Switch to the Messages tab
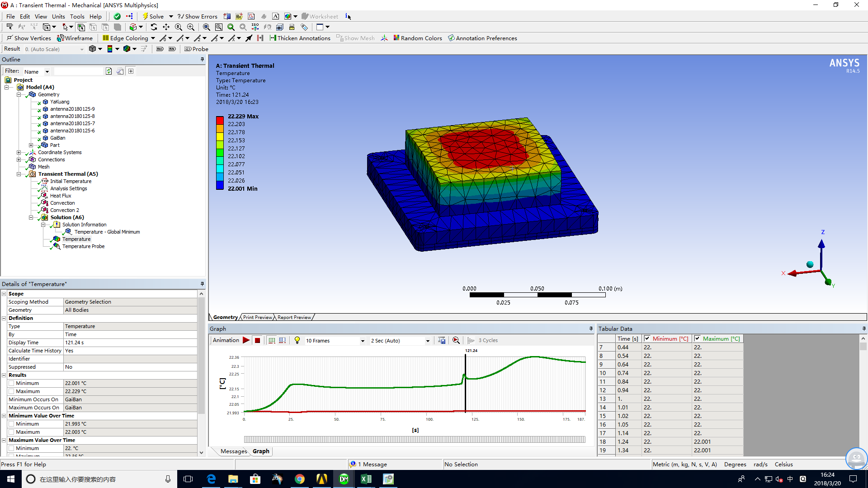Viewport: 868px width, 488px height. tap(234, 451)
